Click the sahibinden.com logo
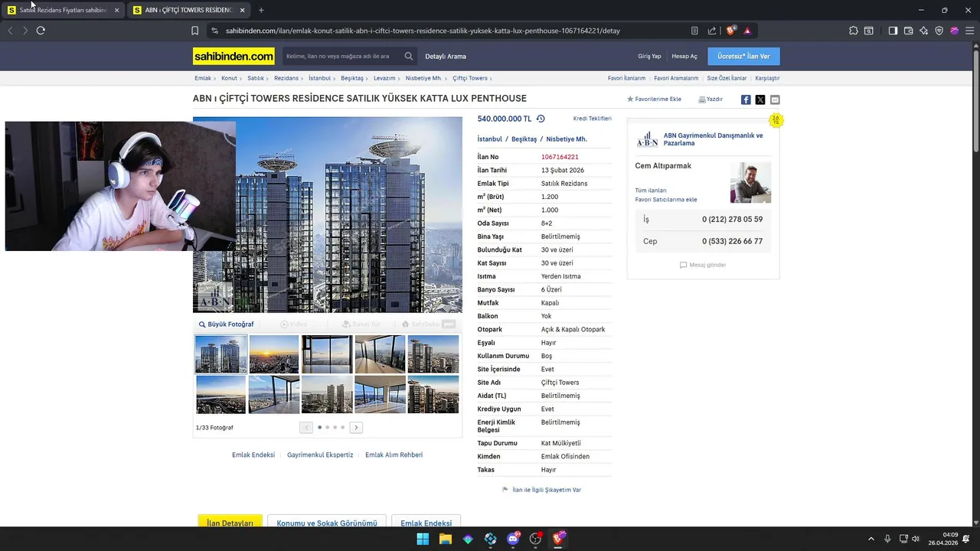This screenshot has width=980, height=551. click(234, 56)
